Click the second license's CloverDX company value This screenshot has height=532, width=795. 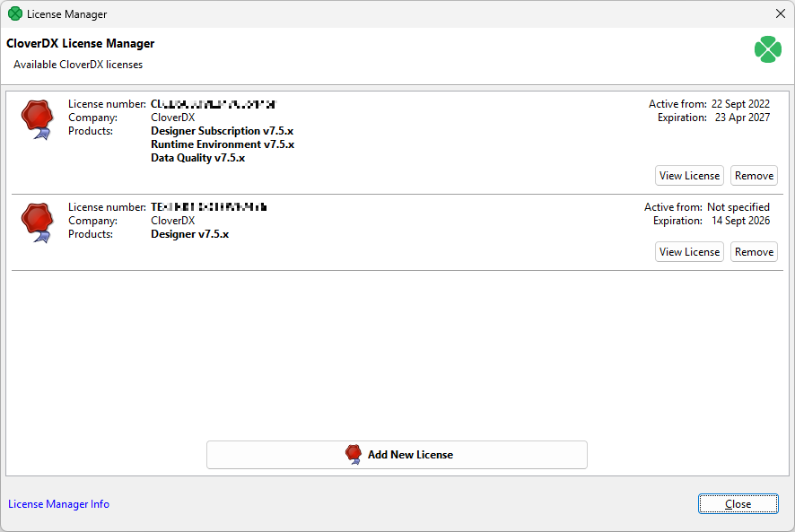click(173, 221)
